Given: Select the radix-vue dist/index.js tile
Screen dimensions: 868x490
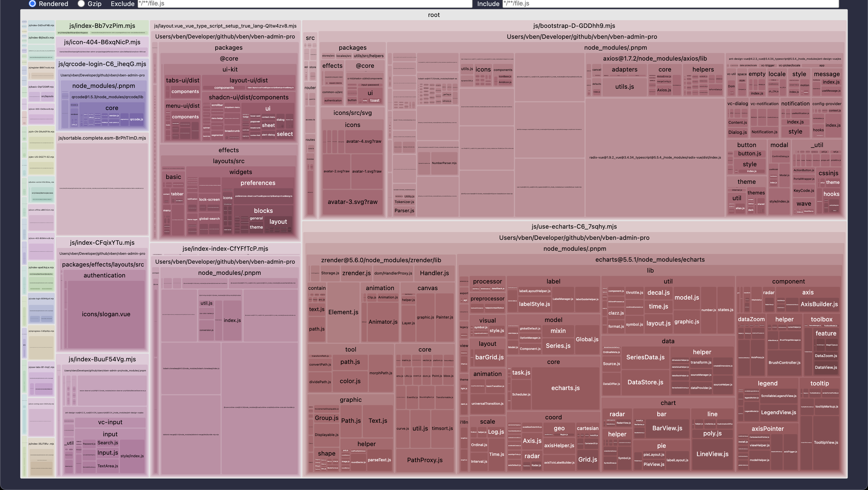Looking at the screenshot, I should pos(655,157).
